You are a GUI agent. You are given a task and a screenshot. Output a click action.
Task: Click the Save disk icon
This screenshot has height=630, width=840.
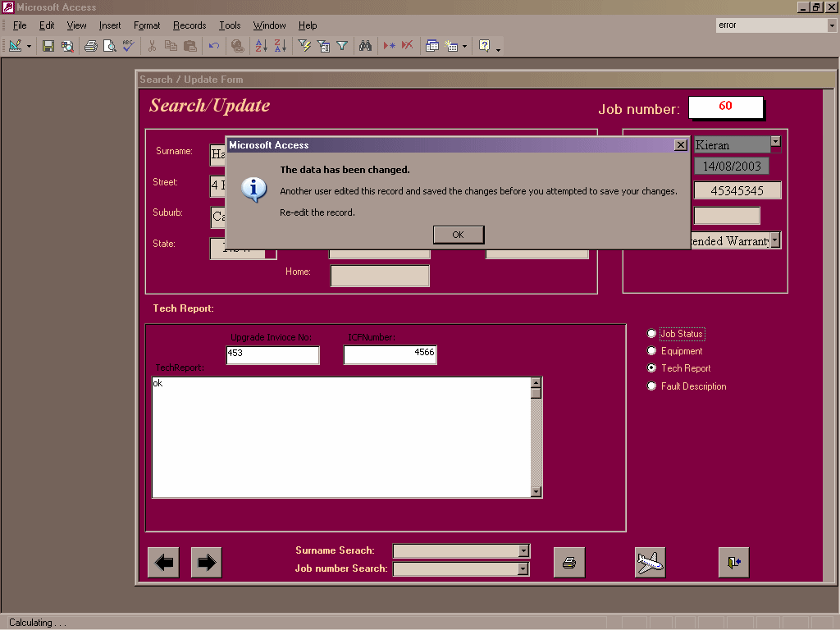[48, 46]
